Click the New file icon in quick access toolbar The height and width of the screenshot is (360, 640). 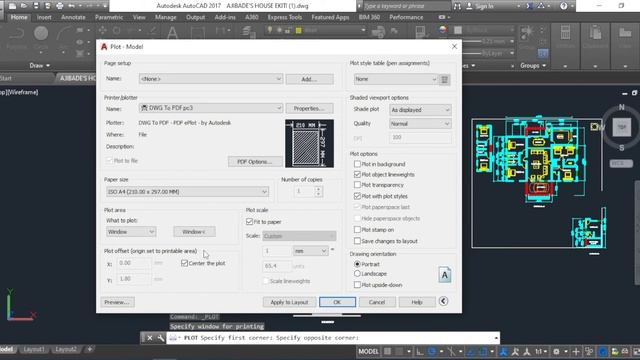[x=12, y=6]
